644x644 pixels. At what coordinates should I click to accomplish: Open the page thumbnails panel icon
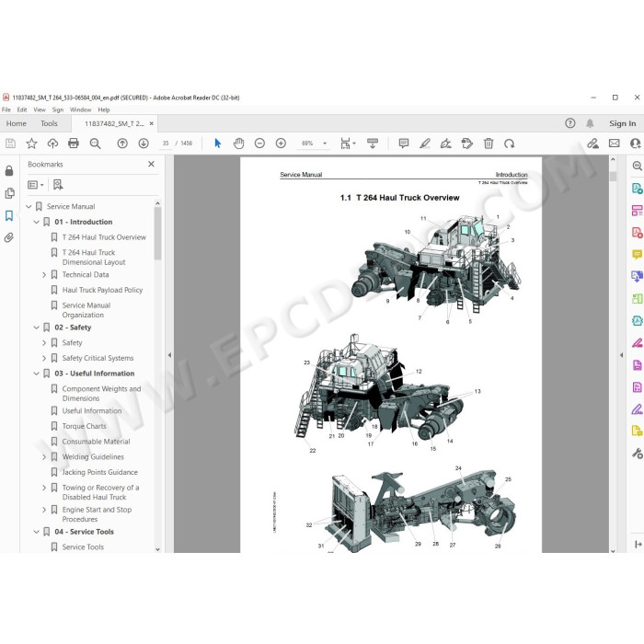9,193
